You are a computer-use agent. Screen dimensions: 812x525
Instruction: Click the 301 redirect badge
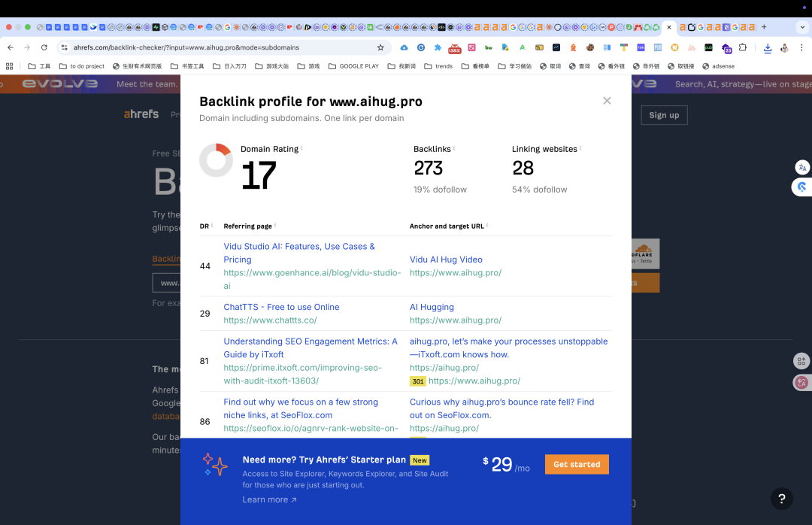pos(418,381)
